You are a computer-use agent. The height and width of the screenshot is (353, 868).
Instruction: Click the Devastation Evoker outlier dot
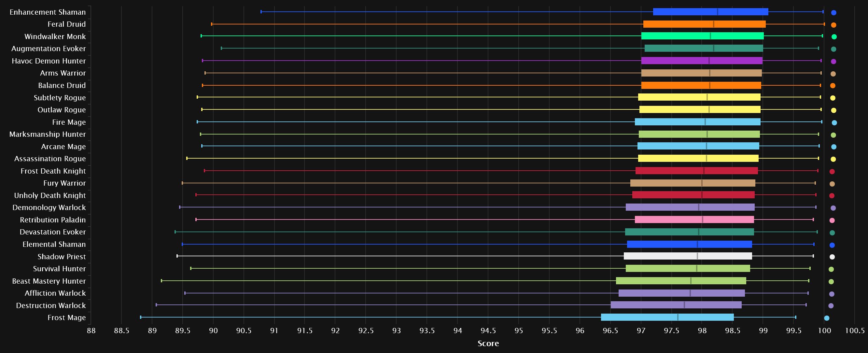click(x=832, y=233)
